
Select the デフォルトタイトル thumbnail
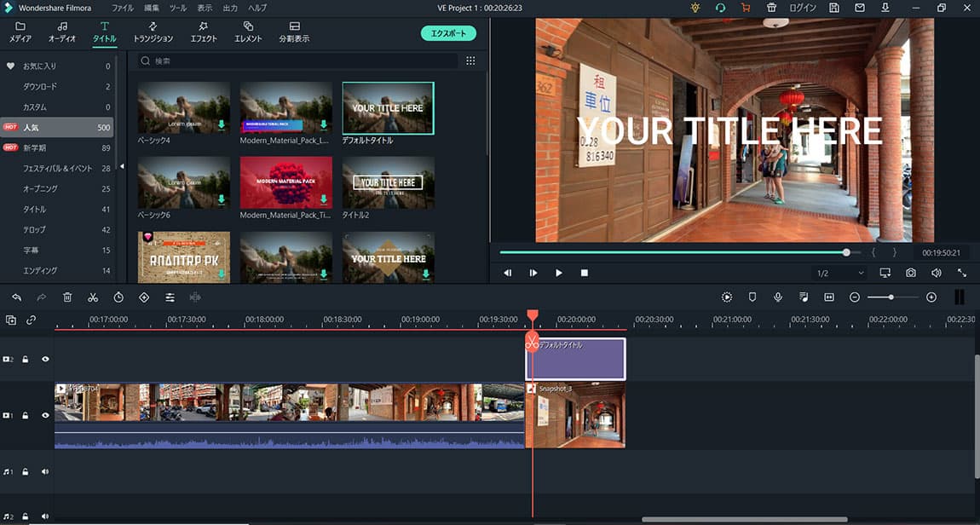click(x=388, y=108)
